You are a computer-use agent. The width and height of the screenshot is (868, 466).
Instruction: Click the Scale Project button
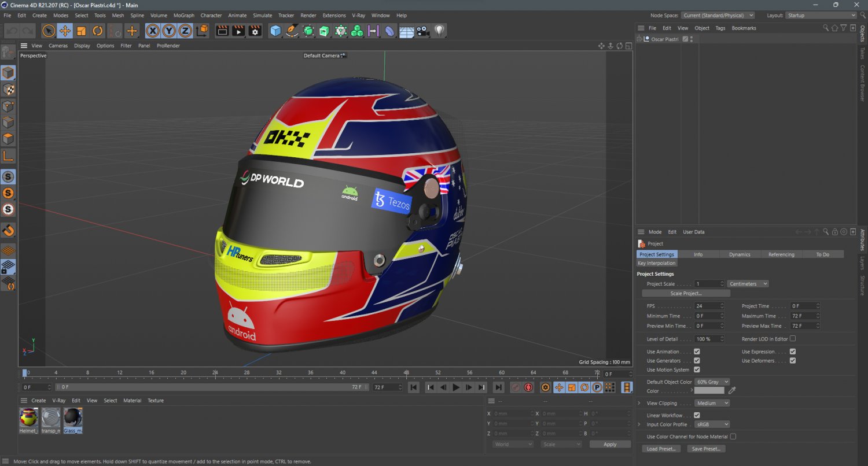click(x=686, y=294)
